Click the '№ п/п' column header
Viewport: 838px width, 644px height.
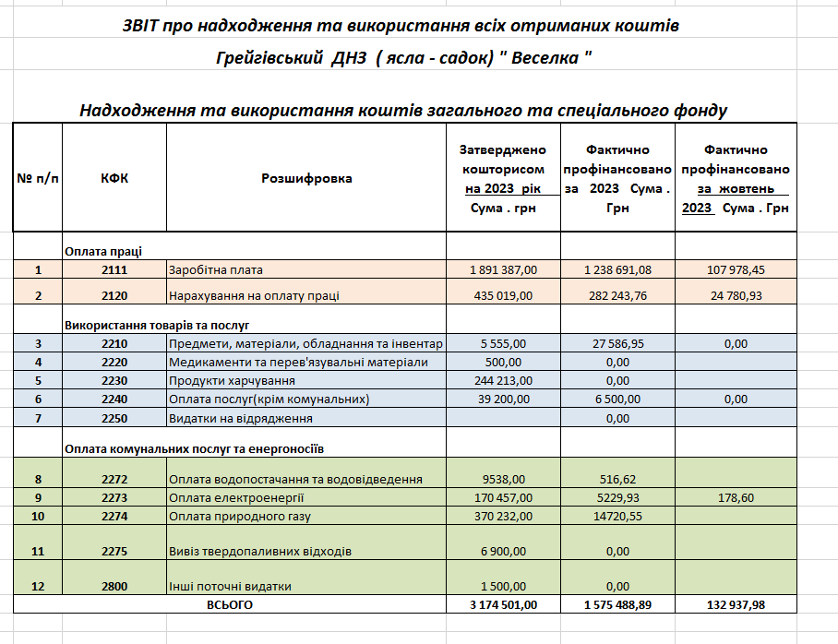tap(38, 178)
